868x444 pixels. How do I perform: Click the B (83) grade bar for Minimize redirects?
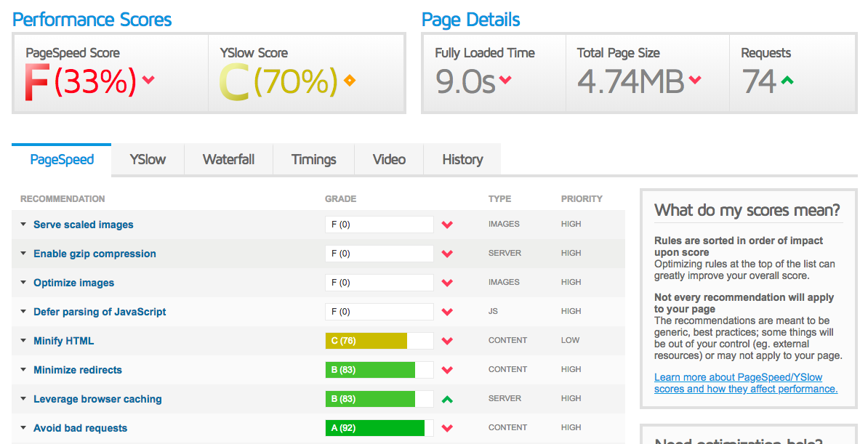tap(379, 370)
